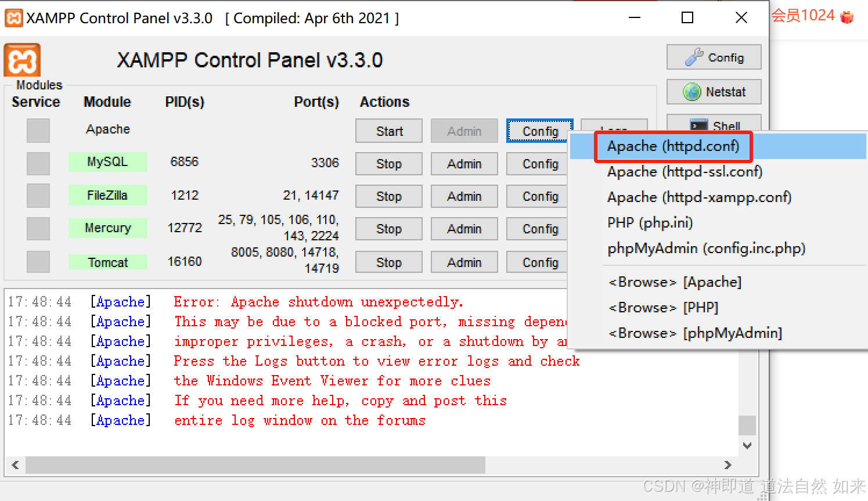Open MySQL Admin
The height and width of the screenshot is (501, 868).
(x=464, y=164)
